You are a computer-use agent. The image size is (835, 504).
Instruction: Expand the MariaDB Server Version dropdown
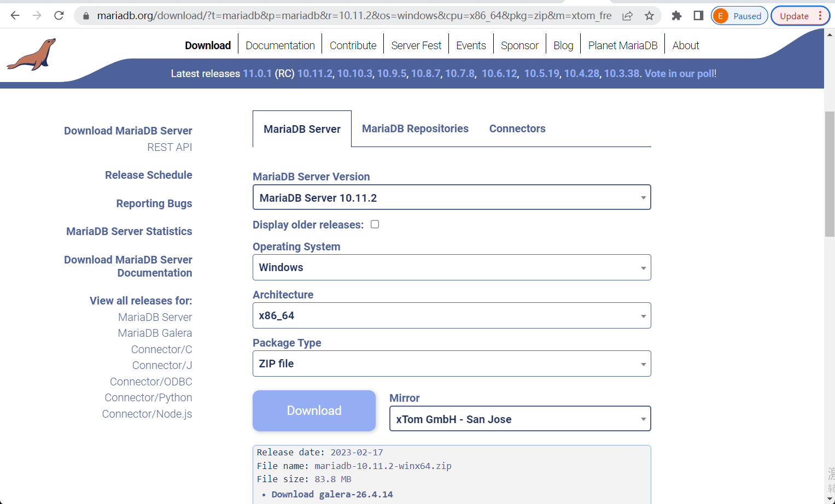[x=451, y=197]
